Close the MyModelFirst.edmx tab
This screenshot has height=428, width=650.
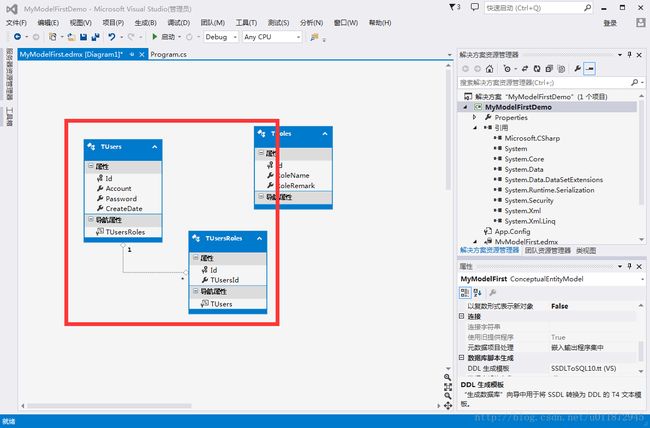[142, 54]
